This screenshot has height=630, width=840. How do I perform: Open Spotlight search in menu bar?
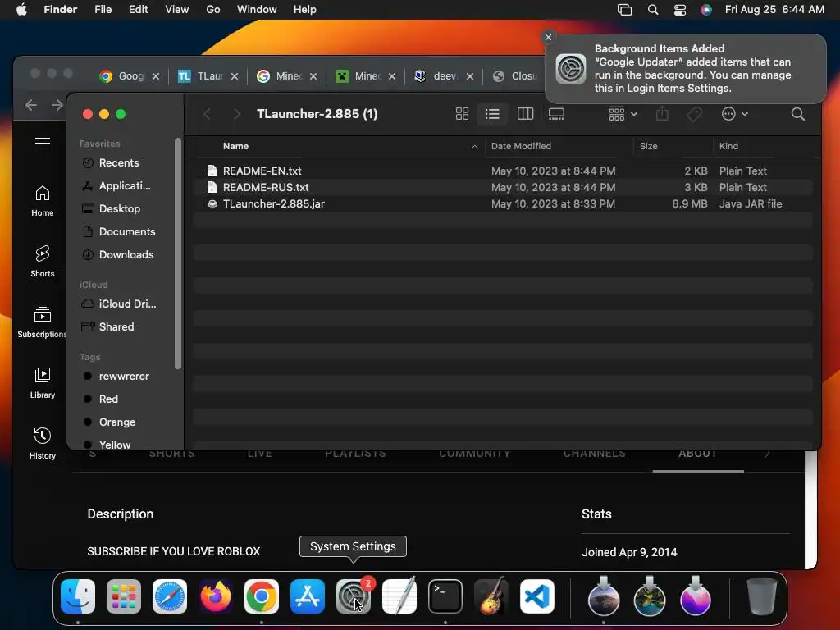[652, 10]
